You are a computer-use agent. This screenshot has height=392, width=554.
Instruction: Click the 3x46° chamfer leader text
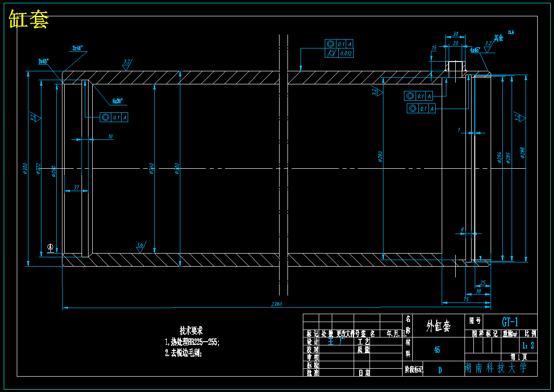click(x=77, y=48)
